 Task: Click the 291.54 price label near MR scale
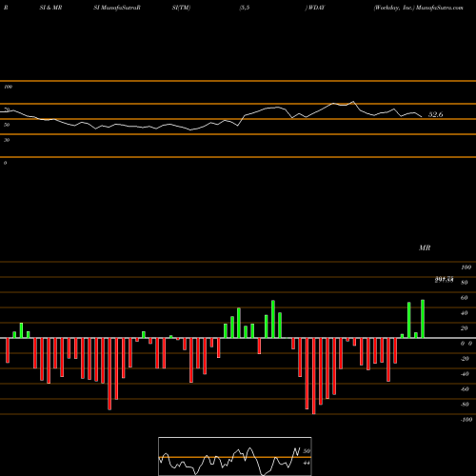[444, 280]
